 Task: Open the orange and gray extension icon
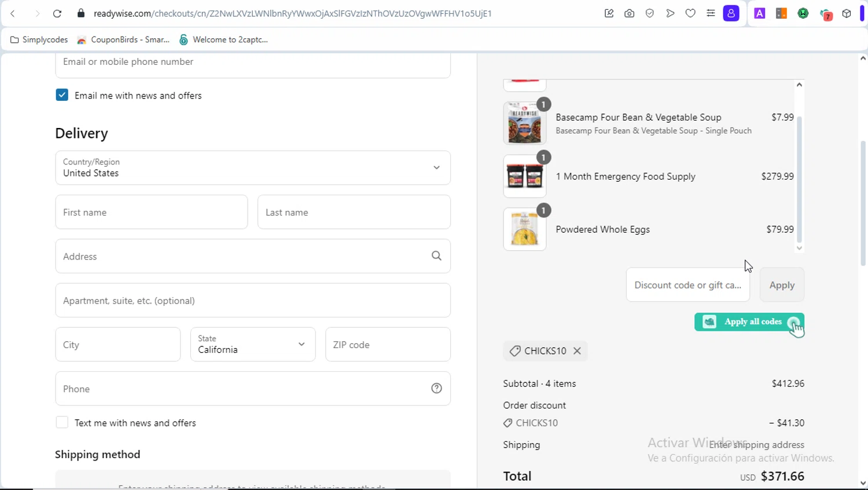(781, 13)
